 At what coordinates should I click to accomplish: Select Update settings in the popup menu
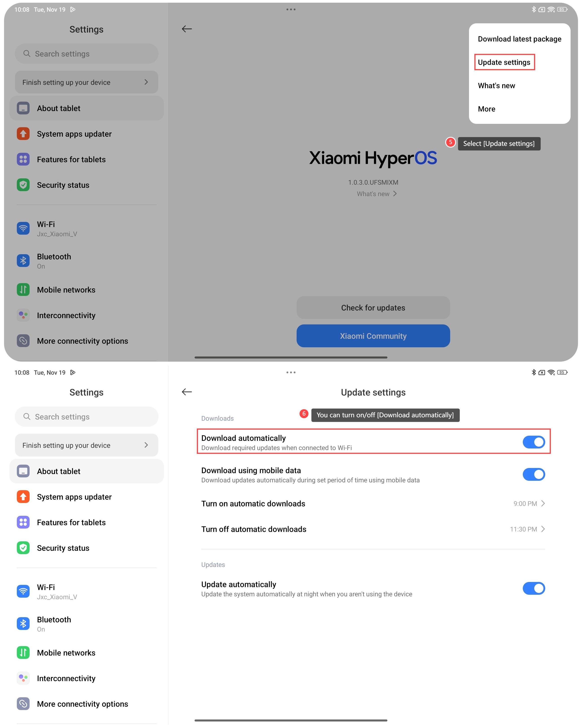click(x=504, y=62)
